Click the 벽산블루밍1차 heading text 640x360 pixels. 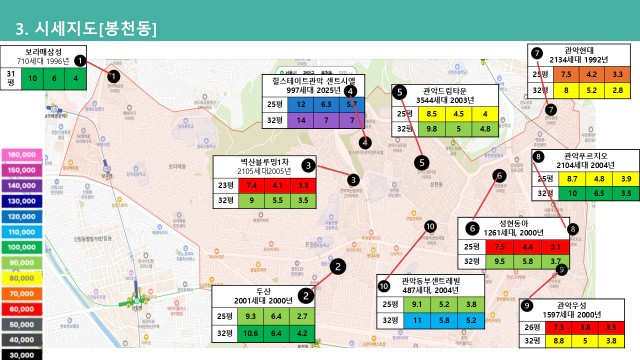pyautogui.click(x=264, y=162)
